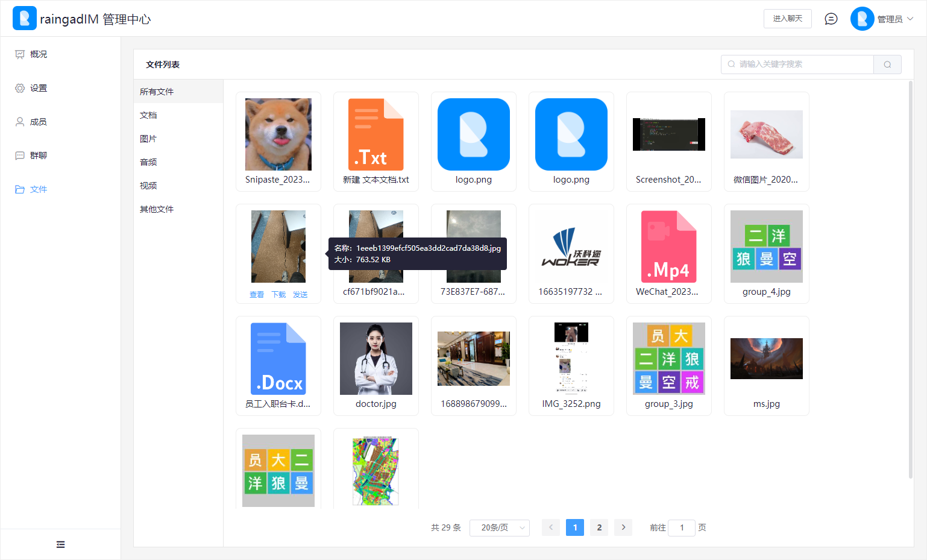Open 概况 overview in sidebar

pos(60,54)
